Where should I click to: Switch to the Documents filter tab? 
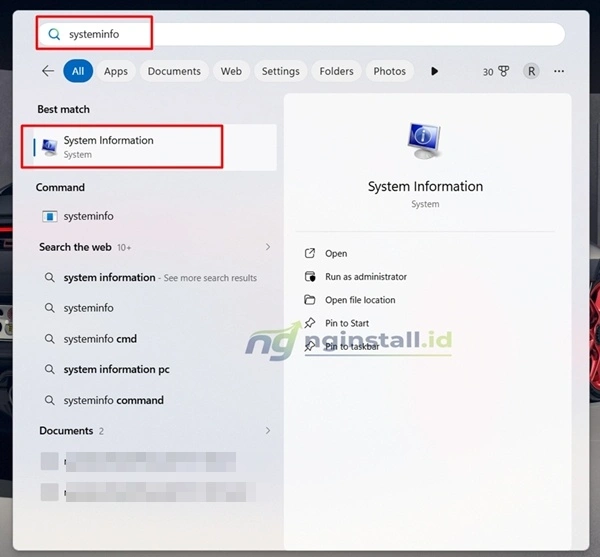click(x=174, y=71)
